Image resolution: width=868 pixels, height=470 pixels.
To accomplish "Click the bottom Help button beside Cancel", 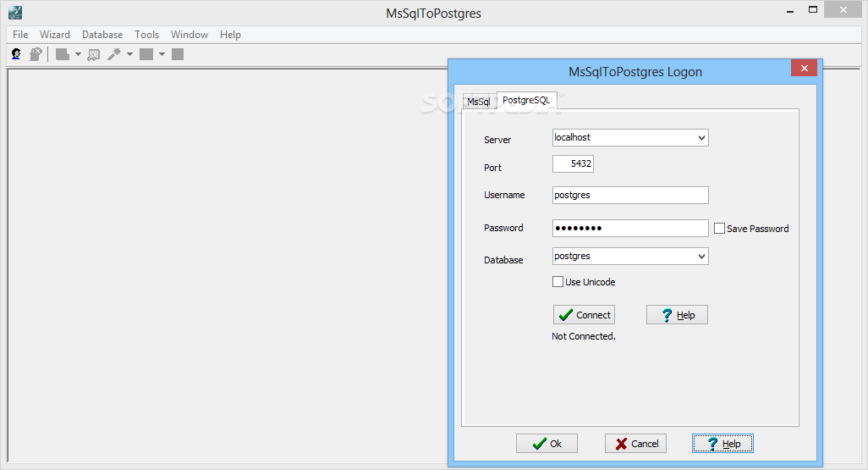I will coord(722,444).
